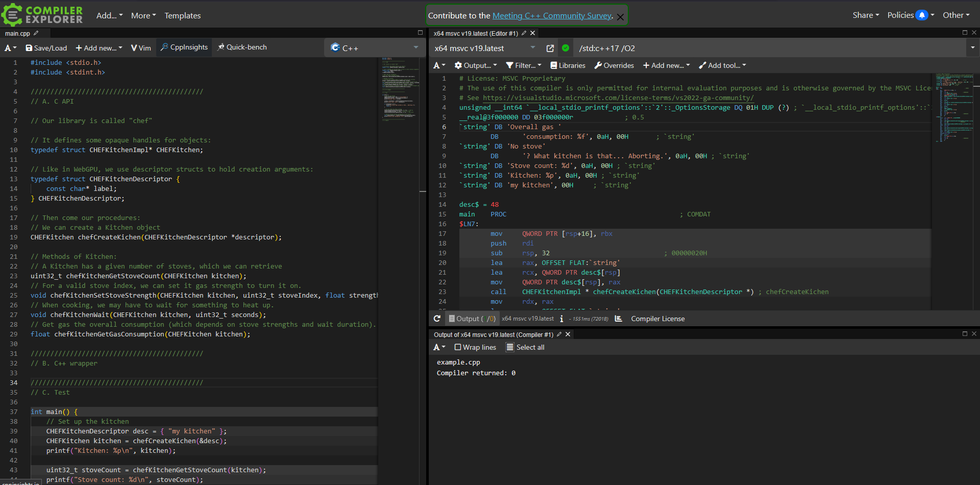Follow the Meeting C++ Community Survey link
Viewport: 980px width, 485px height.
(x=552, y=15)
